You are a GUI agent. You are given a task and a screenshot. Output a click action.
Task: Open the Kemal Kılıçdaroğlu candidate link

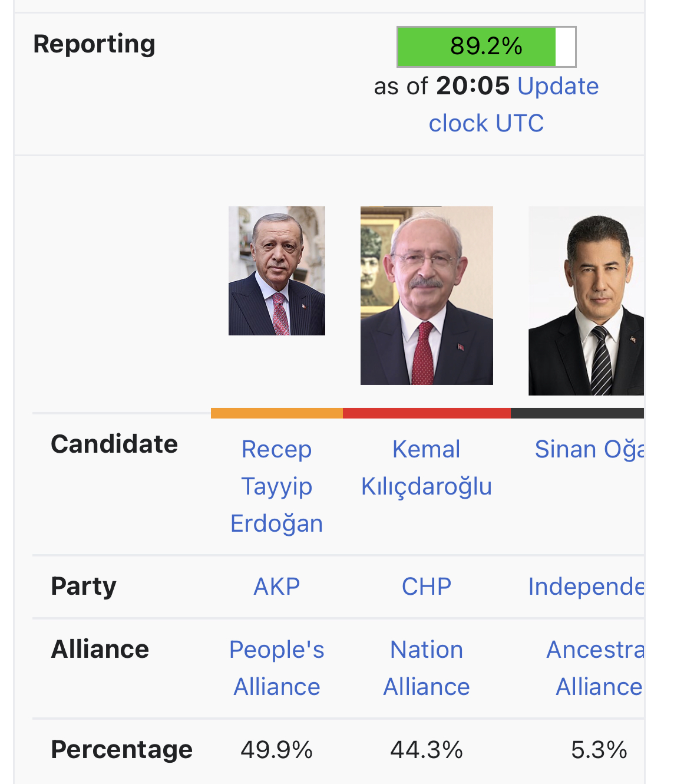[x=426, y=468]
